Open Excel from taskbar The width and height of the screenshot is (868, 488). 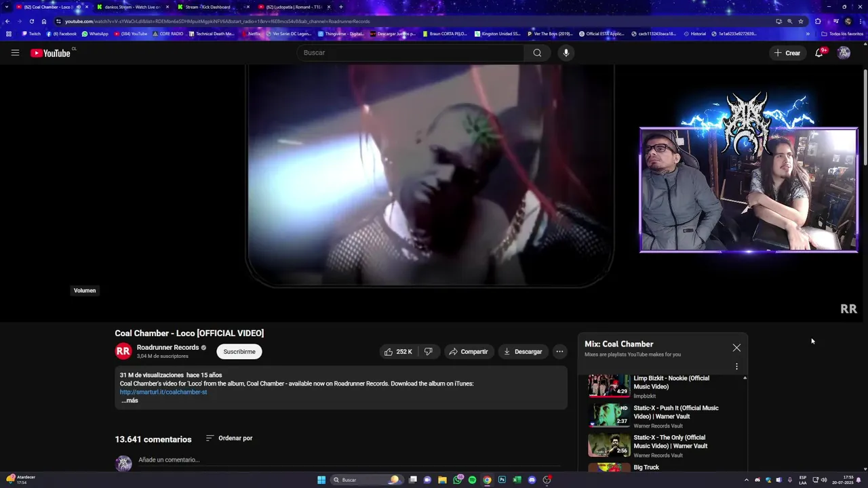click(517, 480)
